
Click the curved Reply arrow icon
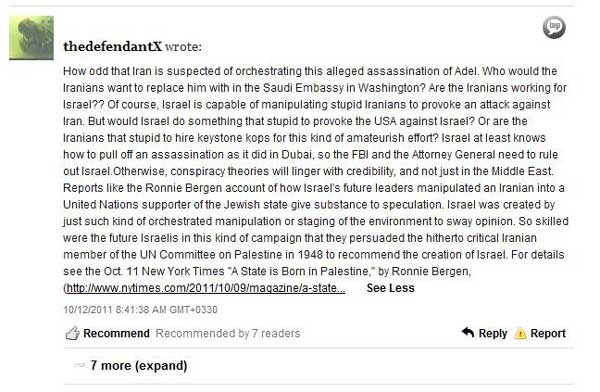(x=468, y=332)
